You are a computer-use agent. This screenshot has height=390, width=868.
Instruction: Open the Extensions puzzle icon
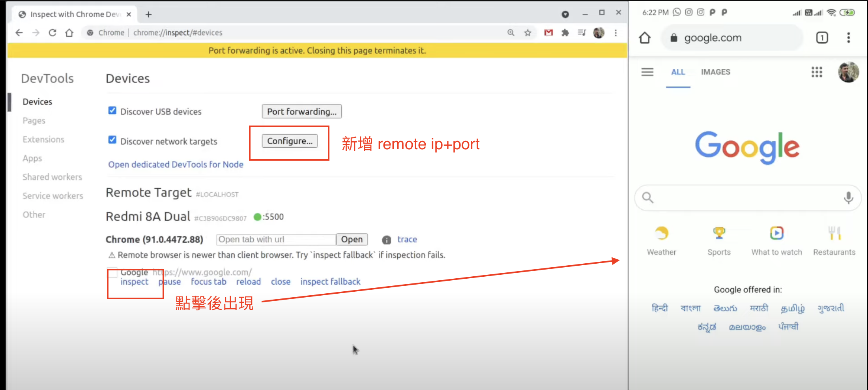click(565, 33)
